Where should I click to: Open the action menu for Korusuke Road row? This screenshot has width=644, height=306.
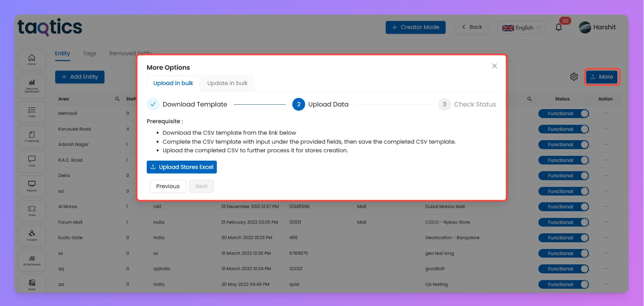pyautogui.click(x=605, y=129)
